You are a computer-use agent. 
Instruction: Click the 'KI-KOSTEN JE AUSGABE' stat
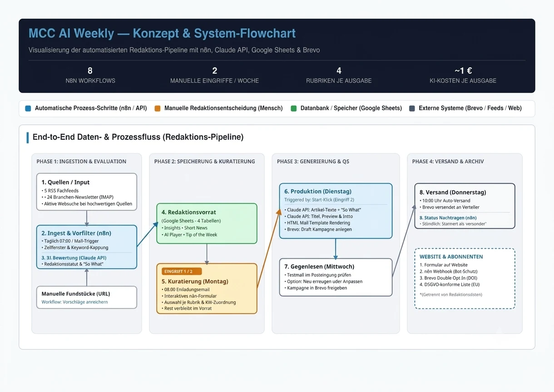463,75
